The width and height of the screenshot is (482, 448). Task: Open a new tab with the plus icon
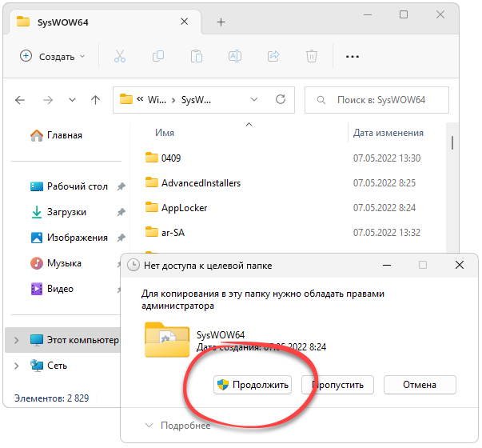(x=221, y=22)
